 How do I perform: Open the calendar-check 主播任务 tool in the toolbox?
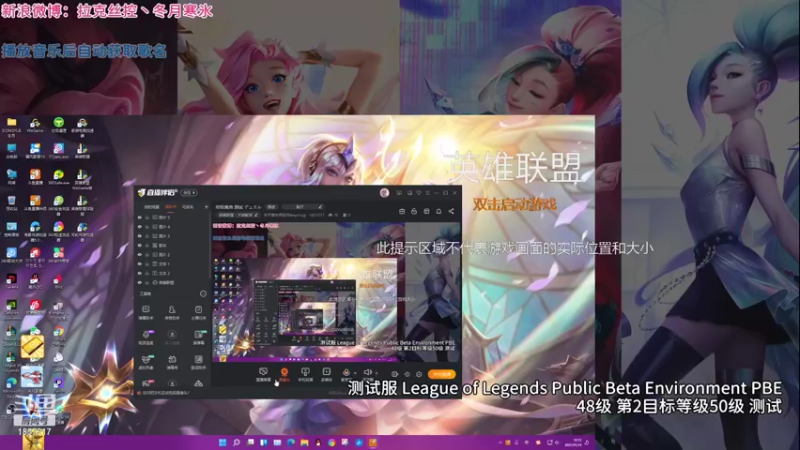pyautogui.click(x=198, y=312)
